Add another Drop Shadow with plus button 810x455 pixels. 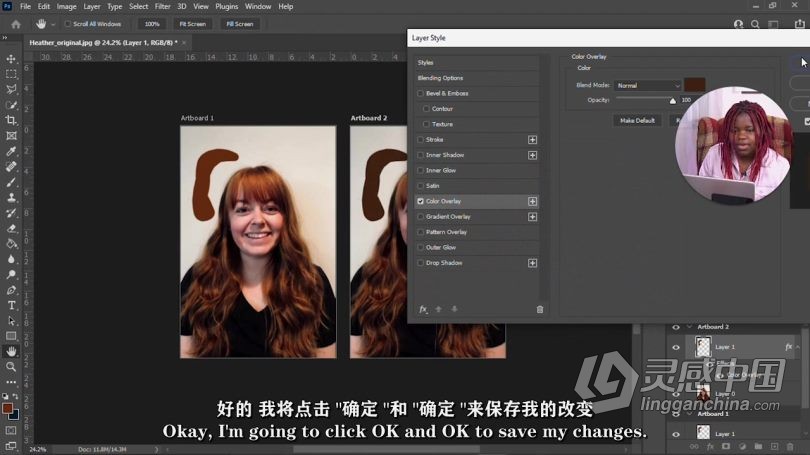click(533, 263)
